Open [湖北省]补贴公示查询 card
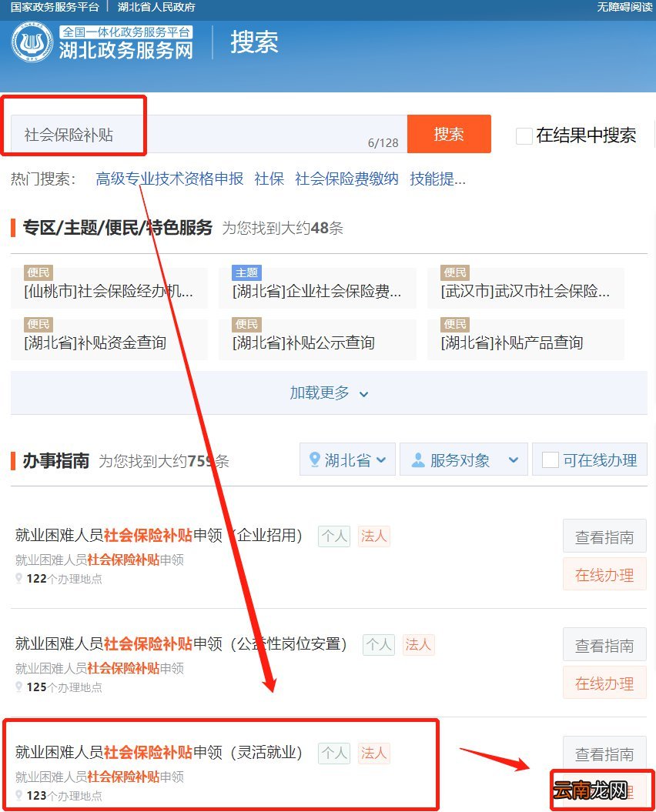Viewport: 656px width, 812px height. point(318,339)
